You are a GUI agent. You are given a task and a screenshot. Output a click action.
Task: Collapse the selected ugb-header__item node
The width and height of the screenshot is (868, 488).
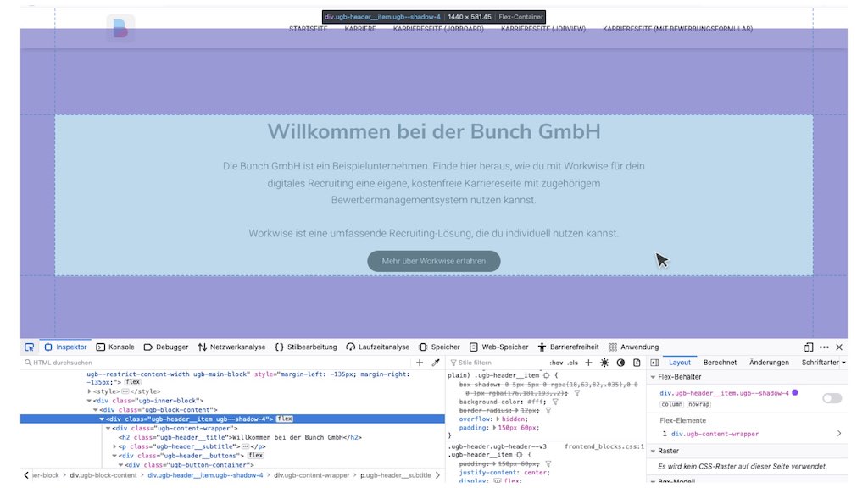pyautogui.click(x=102, y=419)
